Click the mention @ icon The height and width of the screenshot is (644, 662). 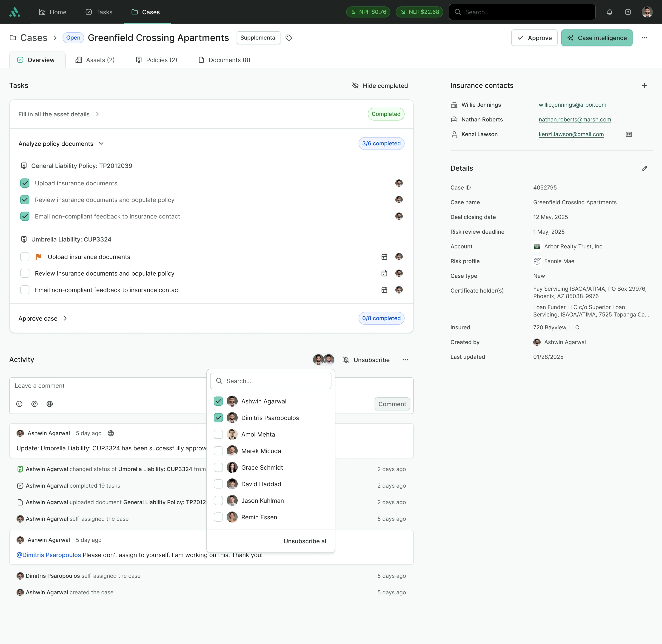pos(34,404)
